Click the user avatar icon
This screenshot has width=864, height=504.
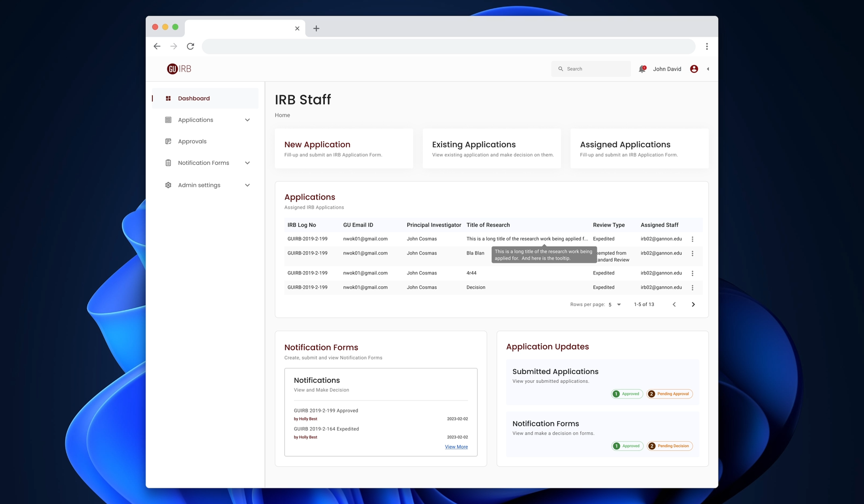pos(694,69)
